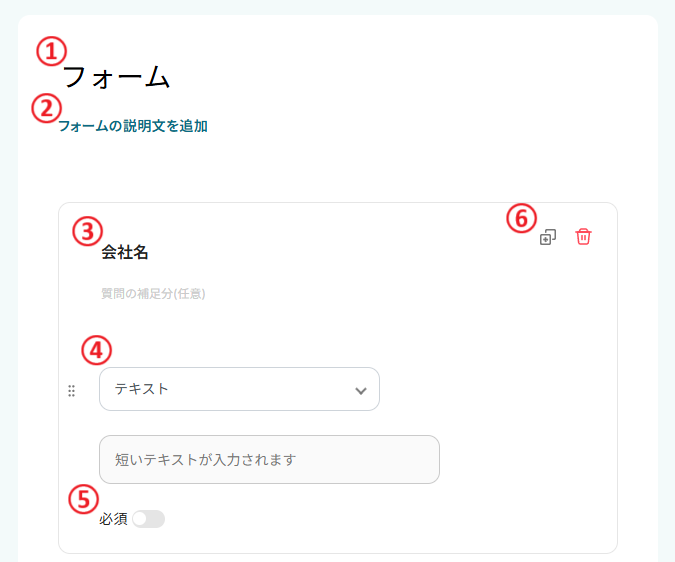Image resolution: width=675 pixels, height=562 pixels.
Task: Click the 短いテキストが入力されます preview box
Action: point(269,460)
